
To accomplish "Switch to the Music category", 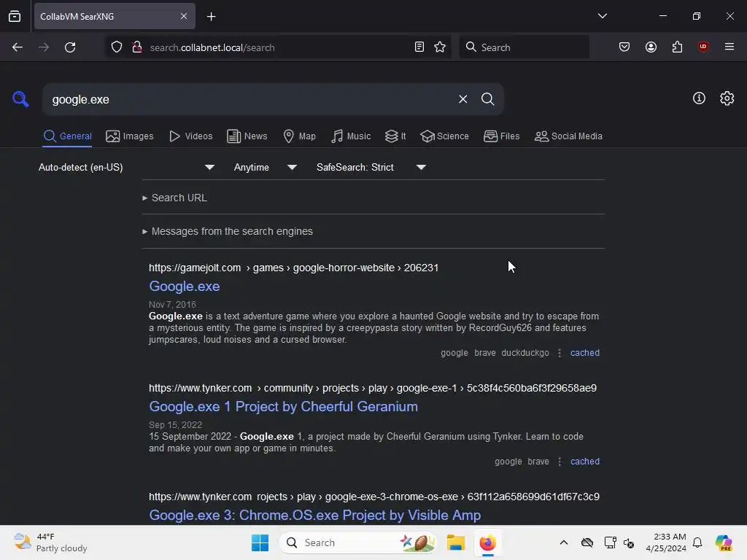I will [x=351, y=136].
